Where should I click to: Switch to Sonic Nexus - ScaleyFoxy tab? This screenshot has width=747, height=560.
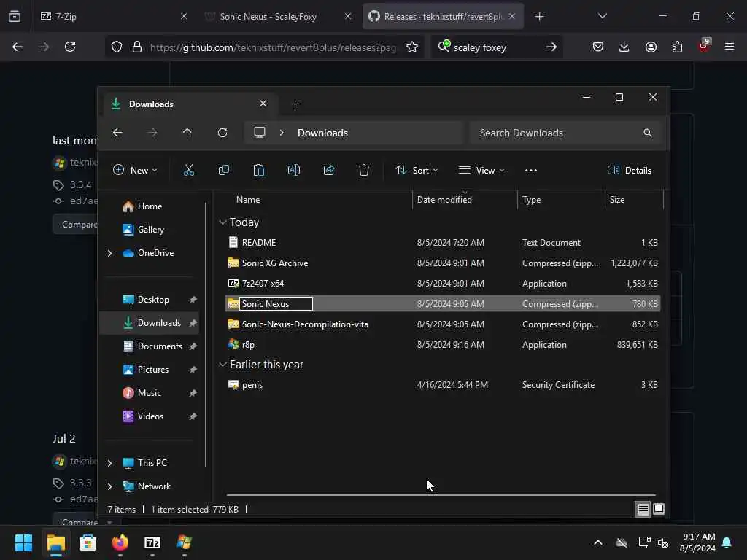click(x=278, y=17)
